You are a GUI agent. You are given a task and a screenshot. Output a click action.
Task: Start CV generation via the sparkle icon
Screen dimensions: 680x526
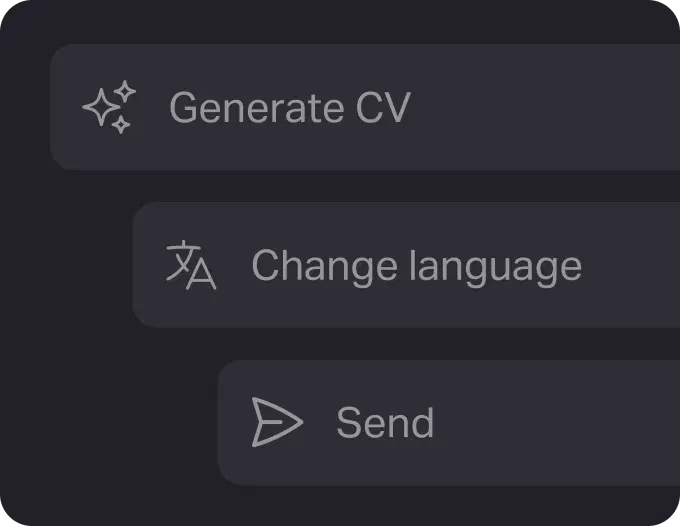[109, 108]
